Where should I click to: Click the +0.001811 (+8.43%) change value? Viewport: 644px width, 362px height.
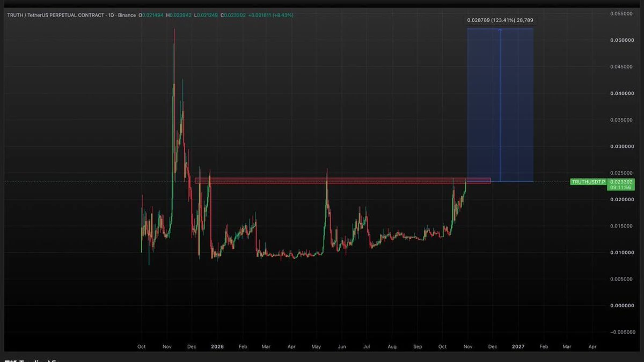tap(271, 15)
